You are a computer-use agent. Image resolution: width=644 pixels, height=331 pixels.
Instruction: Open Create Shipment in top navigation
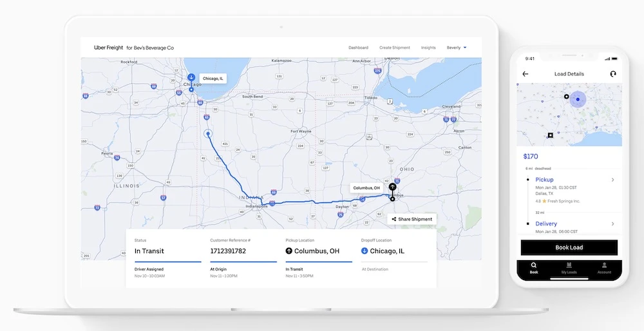pos(394,48)
